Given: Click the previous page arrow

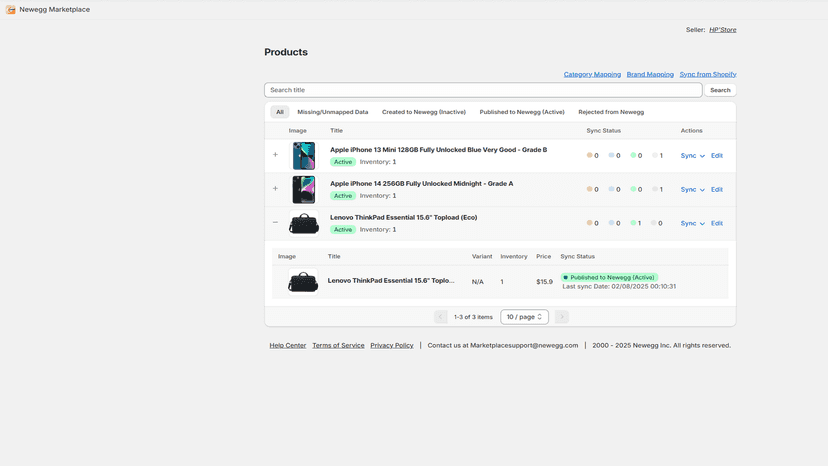Looking at the screenshot, I should click(440, 317).
